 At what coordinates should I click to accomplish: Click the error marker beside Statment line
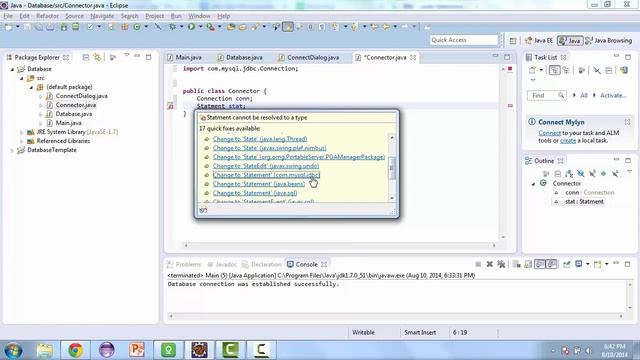[171, 106]
